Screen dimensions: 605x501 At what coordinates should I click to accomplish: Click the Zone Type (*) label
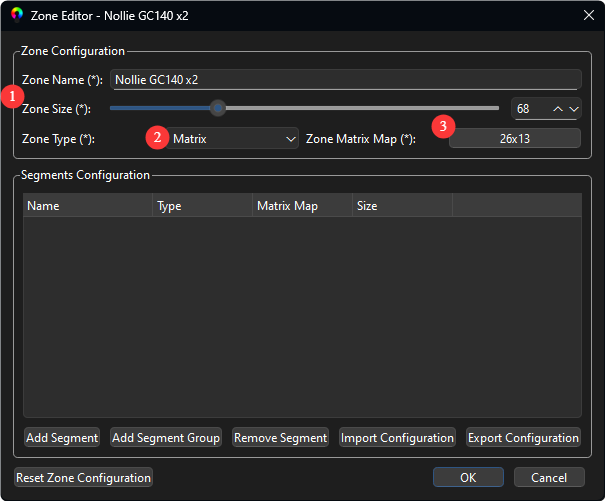[x=58, y=139]
